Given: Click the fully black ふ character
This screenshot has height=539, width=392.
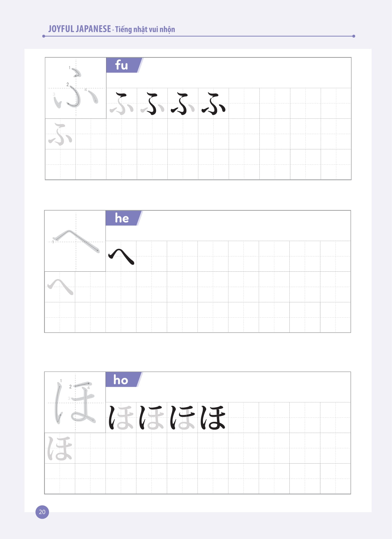Looking at the screenshot, I should coord(213,103).
